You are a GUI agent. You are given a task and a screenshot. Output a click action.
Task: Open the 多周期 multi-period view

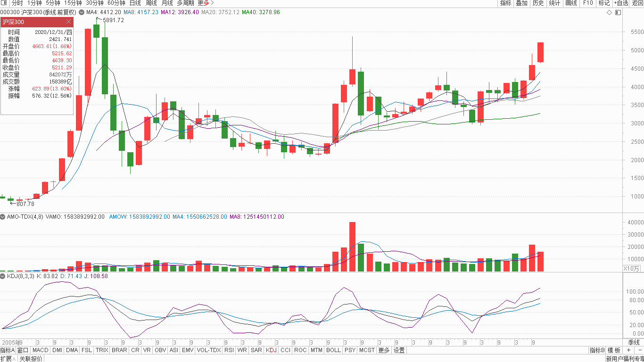tap(185, 3)
